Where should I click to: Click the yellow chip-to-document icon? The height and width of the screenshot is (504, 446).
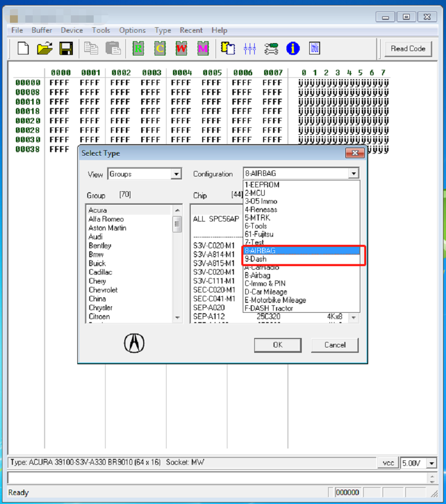click(x=228, y=49)
